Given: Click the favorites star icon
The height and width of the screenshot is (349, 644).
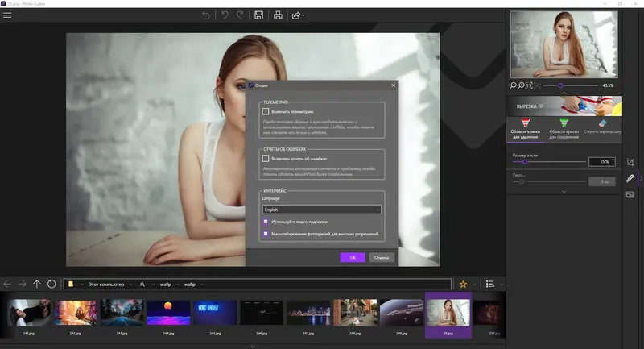Looking at the screenshot, I should [x=463, y=284].
